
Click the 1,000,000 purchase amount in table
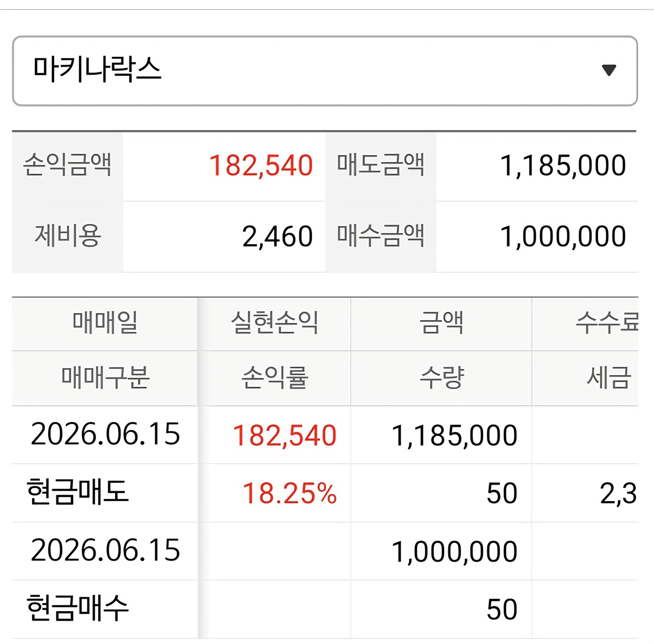[455, 551]
